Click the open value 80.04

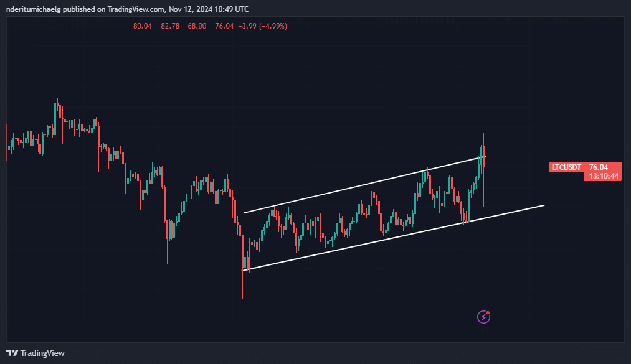click(143, 26)
